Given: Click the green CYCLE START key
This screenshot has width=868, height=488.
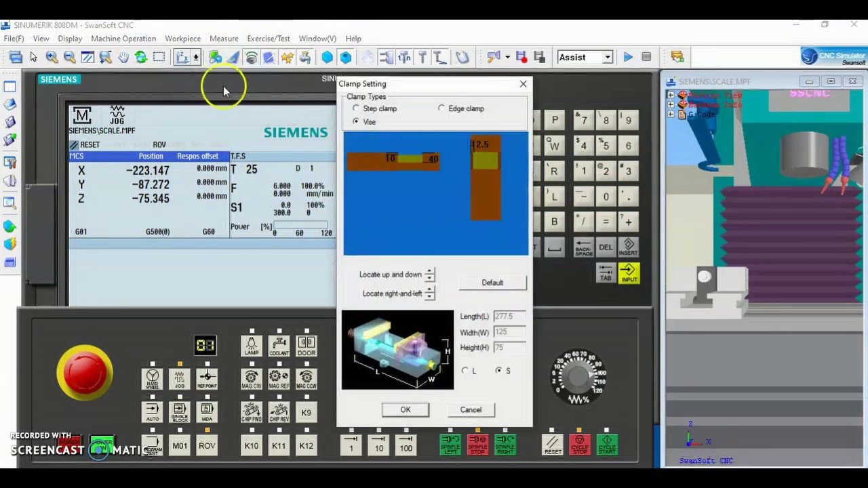Looking at the screenshot, I should 607,445.
